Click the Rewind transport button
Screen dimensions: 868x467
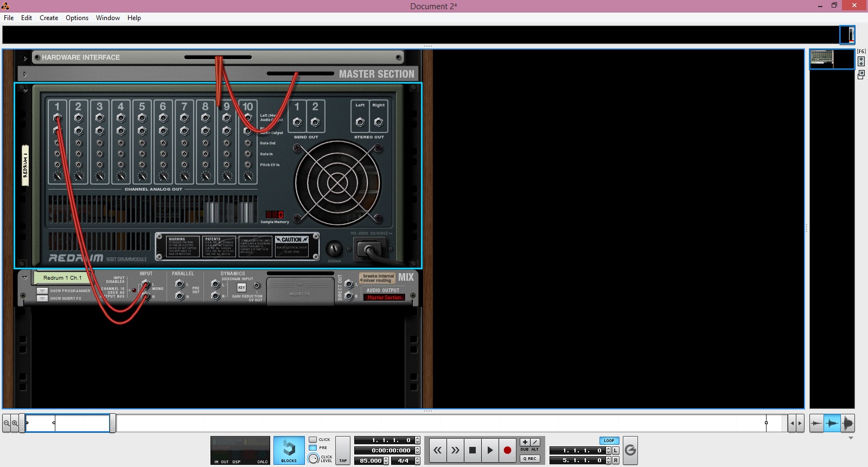tap(438, 450)
